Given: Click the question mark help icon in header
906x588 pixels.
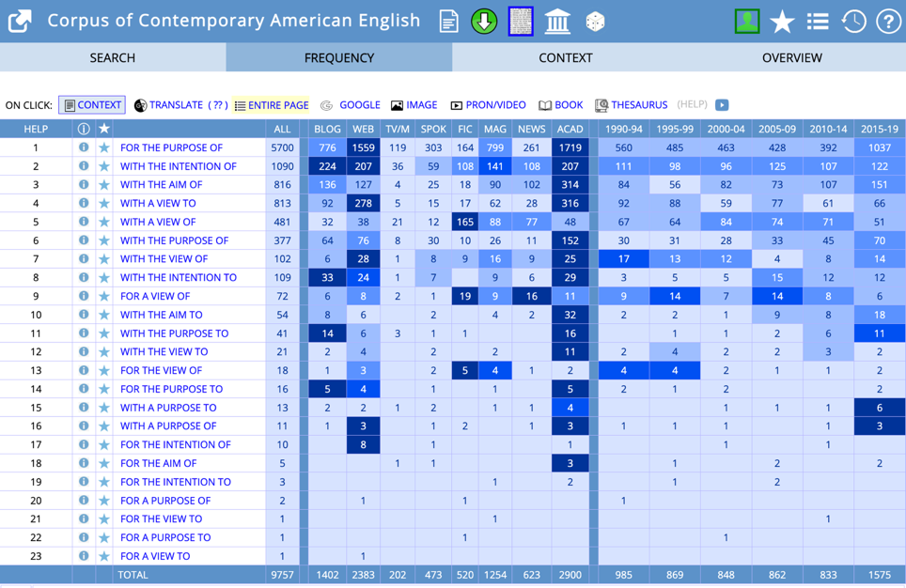Looking at the screenshot, I should [x=888, y=22].
